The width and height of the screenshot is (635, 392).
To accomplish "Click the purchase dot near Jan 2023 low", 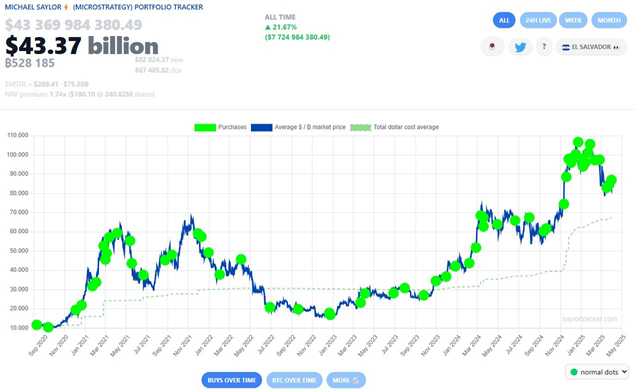I will (330, 313).
